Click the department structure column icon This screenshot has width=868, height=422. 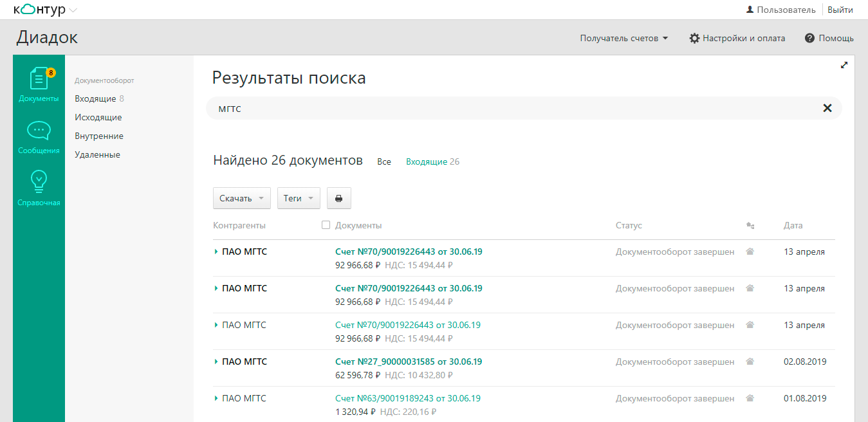pos(750,226)
